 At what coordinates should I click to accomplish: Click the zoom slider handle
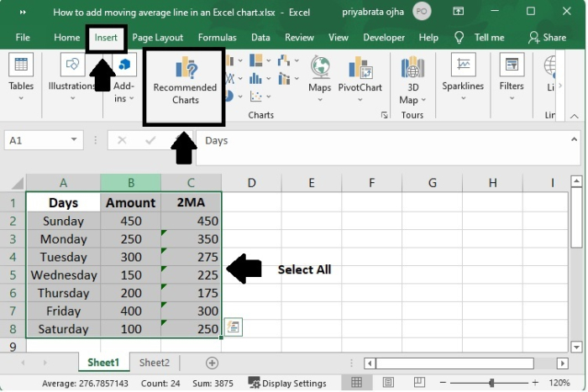[x=491, y=383]
